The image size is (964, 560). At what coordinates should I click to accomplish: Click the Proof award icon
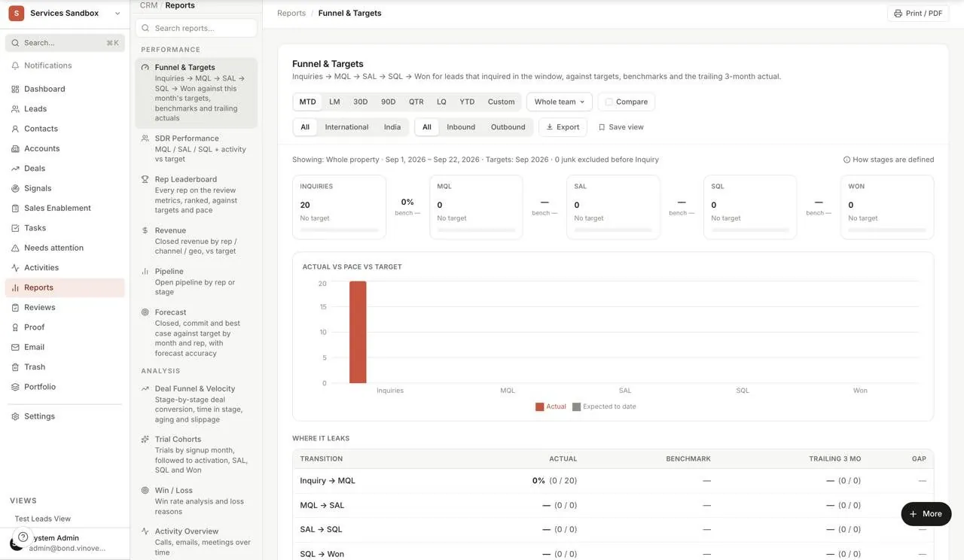[x=15, y=327]
